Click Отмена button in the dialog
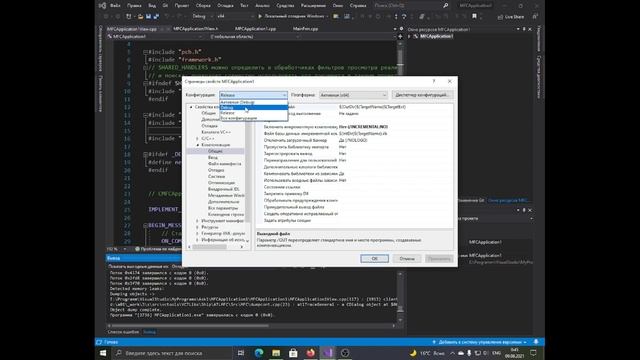 (407, 258)
